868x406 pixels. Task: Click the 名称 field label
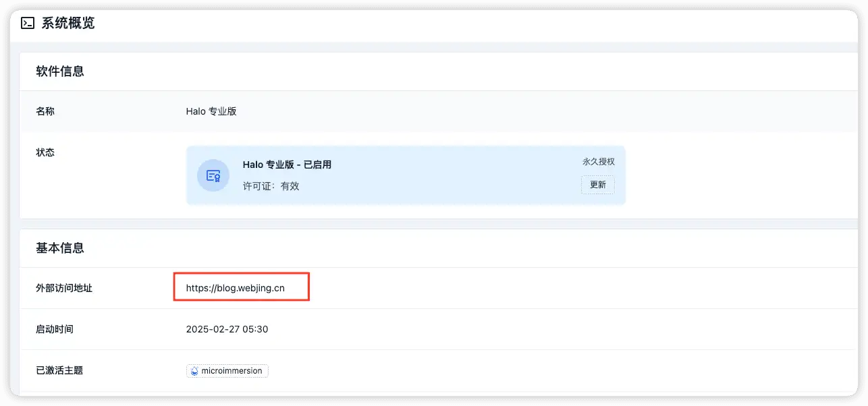45,111
